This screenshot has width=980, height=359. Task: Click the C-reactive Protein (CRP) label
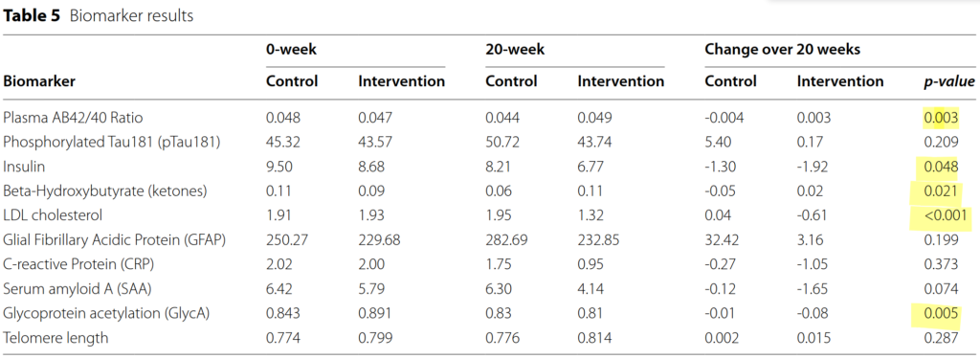(78, 264)
